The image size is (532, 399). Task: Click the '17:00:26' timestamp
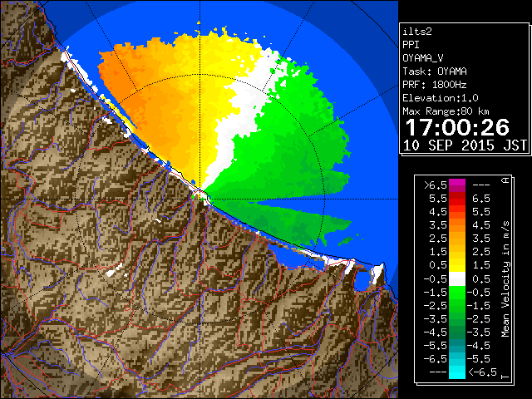(457, 127)
